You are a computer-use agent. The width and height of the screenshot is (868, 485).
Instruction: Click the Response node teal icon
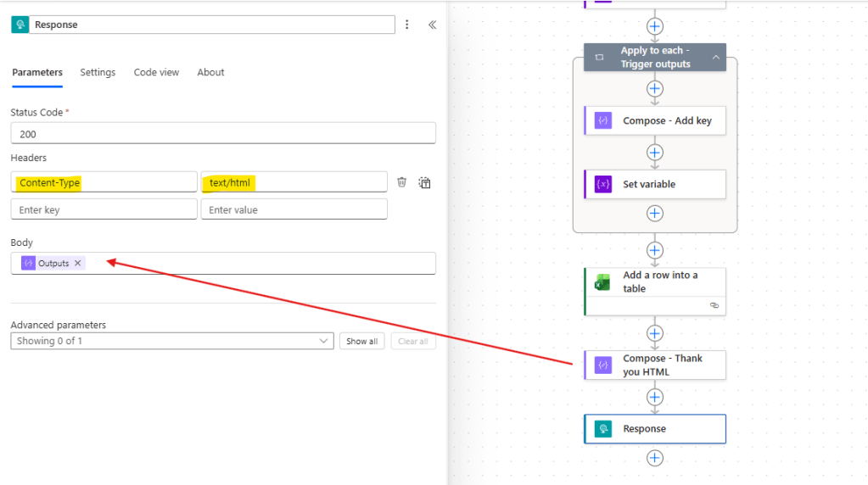(x=602, y=428)
